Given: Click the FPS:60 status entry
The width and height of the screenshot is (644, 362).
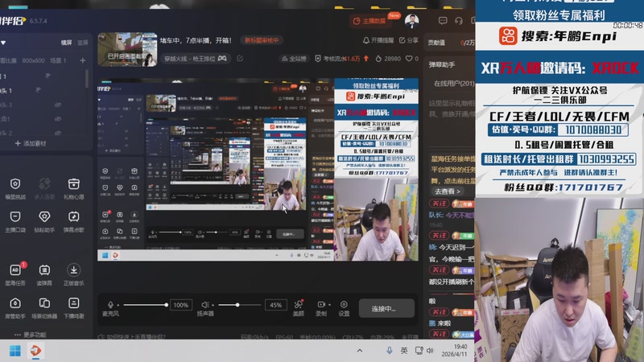Looking at the screenshot, I should pos(284,337).
